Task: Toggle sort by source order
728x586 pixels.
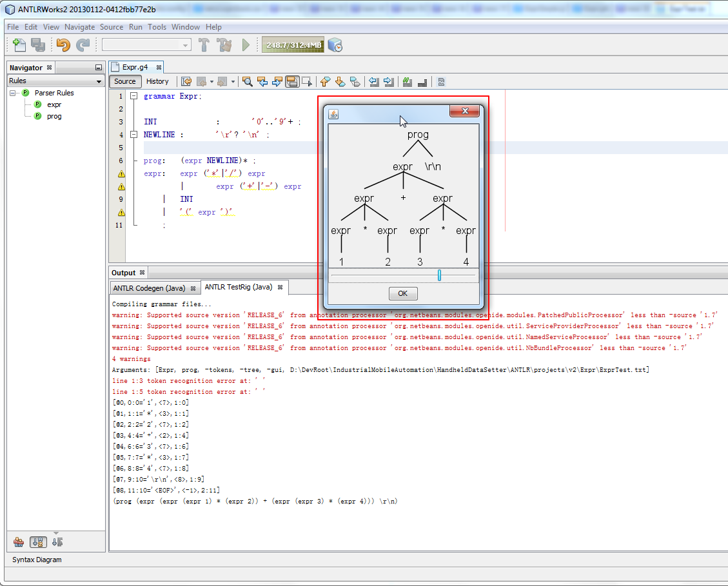Action: click(x=57, y=542)
